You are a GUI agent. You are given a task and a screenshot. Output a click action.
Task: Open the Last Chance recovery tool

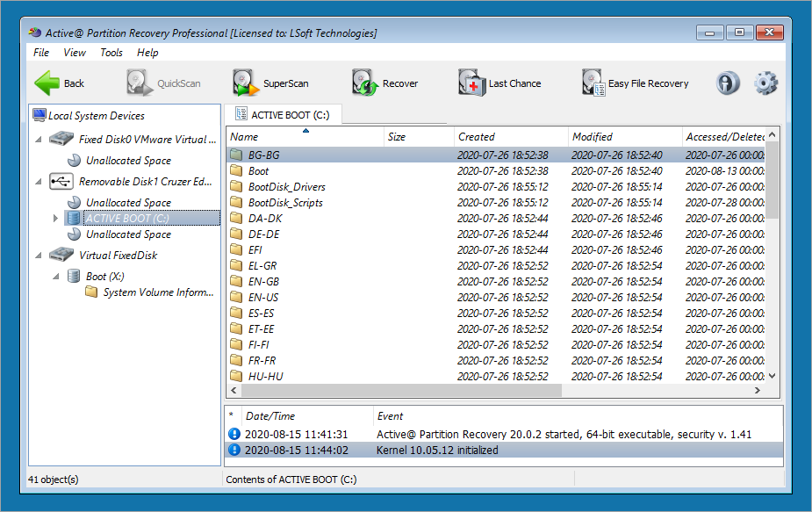(499, 83)
